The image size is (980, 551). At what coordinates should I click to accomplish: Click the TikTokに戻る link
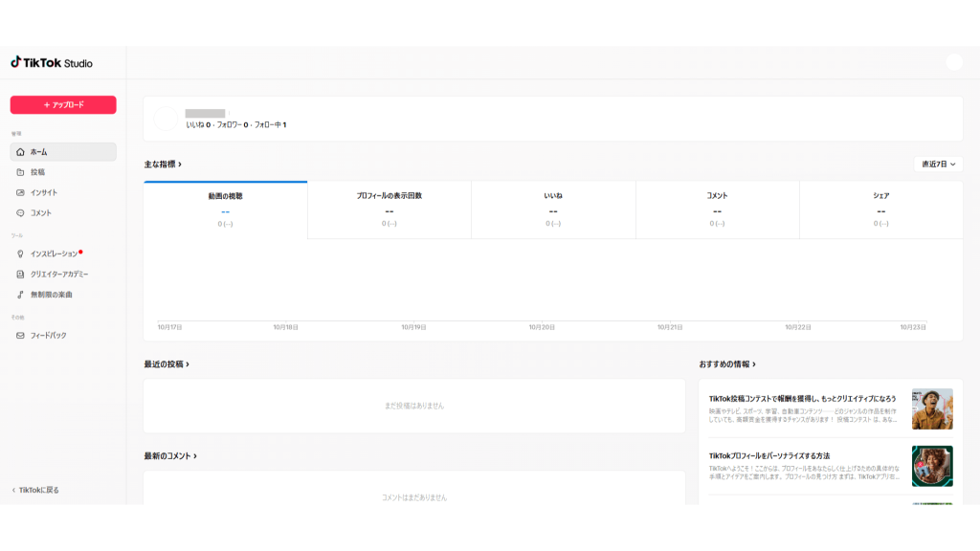tap(35, 490)
